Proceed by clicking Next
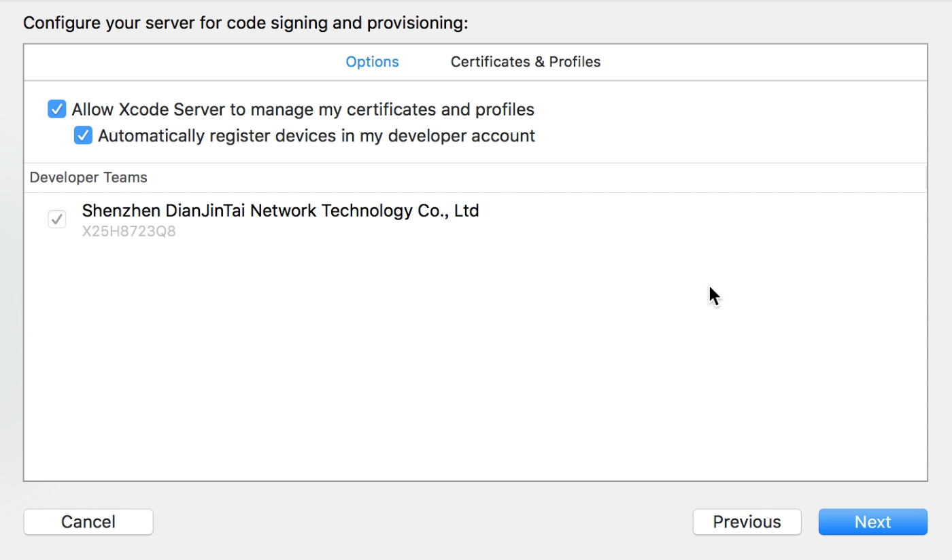 coord(872,522)
